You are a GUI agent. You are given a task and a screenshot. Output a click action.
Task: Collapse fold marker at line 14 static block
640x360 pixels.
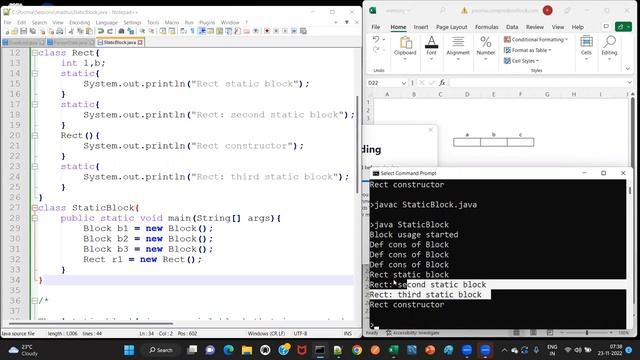35,73
